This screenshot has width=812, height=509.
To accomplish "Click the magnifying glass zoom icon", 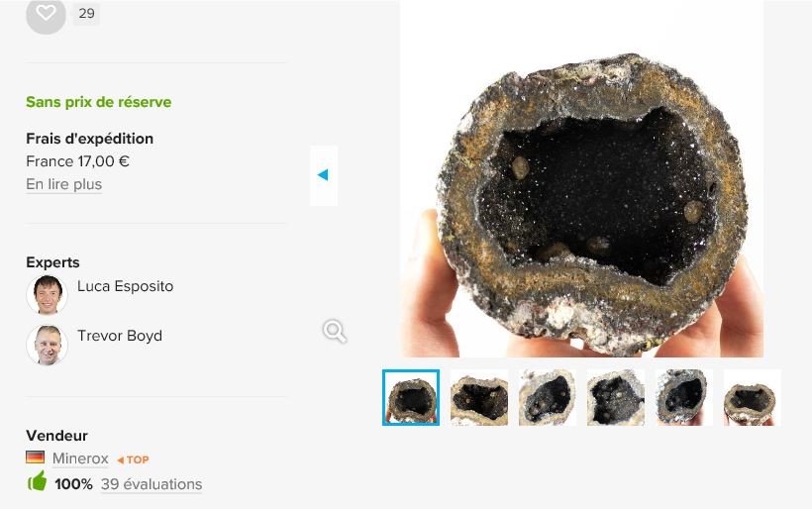I will click(x=335, y=332).
